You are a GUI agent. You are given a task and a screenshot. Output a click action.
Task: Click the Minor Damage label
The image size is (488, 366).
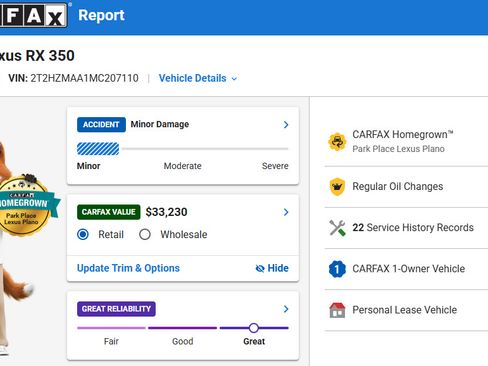[160, 124]
